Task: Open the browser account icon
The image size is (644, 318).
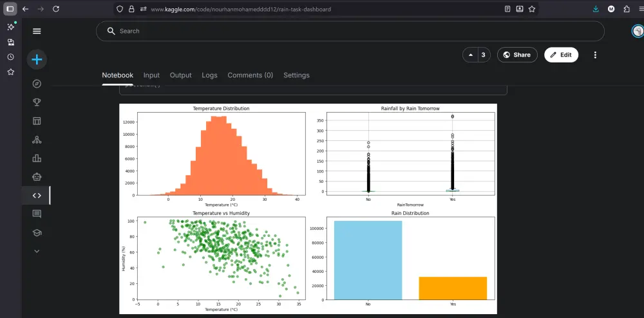Action: click(611, 9)
